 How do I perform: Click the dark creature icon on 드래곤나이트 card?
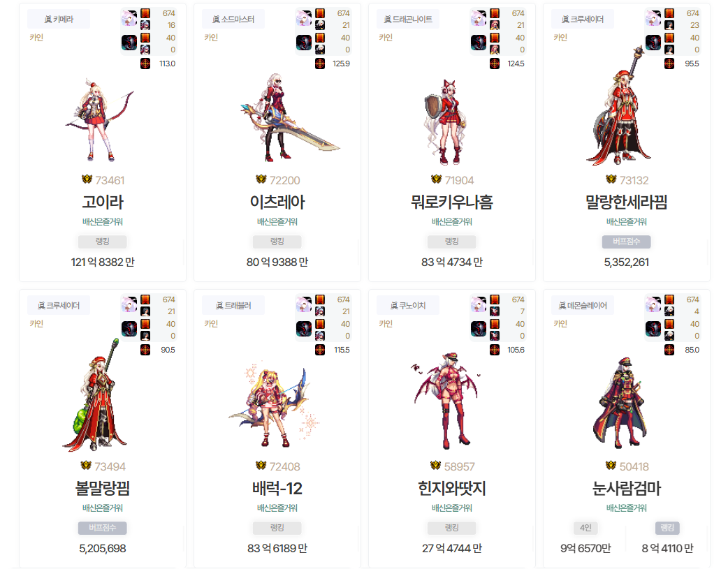(479, 42)
